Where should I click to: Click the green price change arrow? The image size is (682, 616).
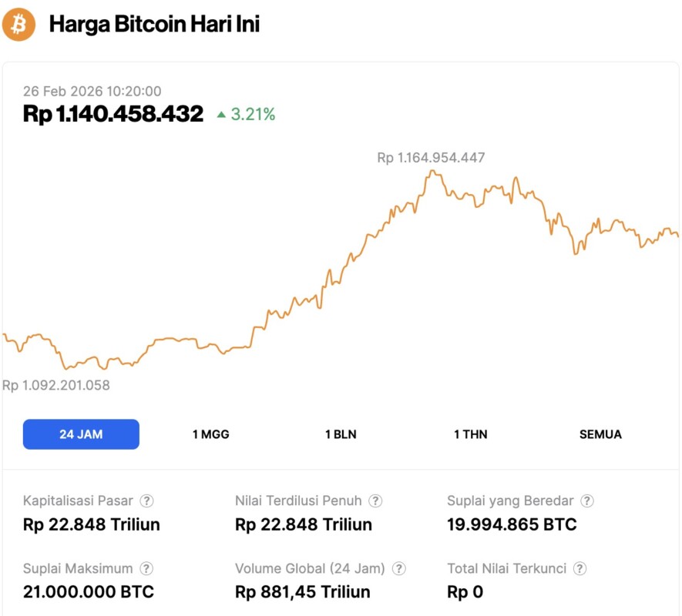[221, 115]
